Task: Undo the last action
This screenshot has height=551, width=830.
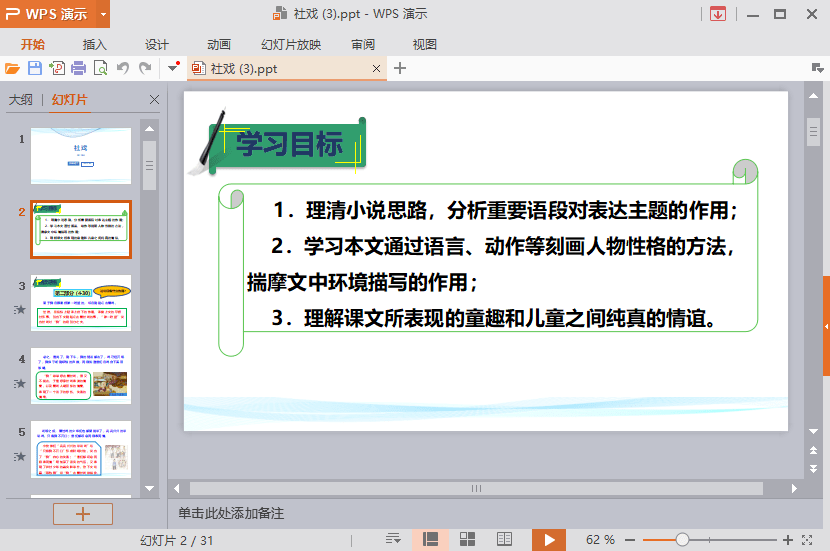Action: click(123, 68)
